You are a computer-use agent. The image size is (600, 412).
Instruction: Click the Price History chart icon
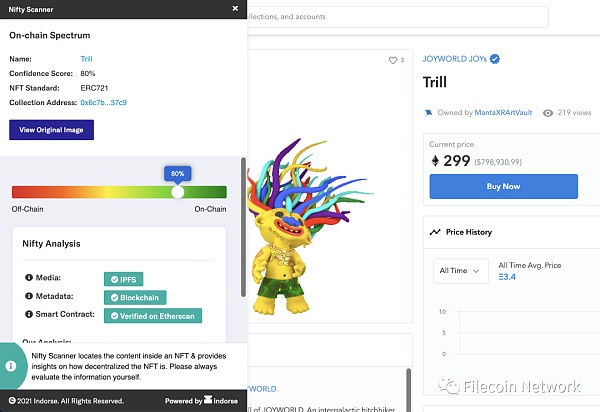[x=435, y=232]
